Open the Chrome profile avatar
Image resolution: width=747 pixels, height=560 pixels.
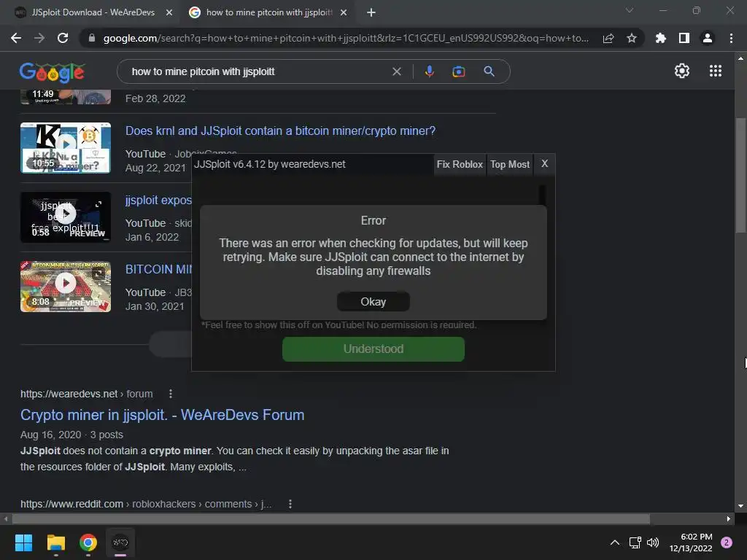point(708,38)
